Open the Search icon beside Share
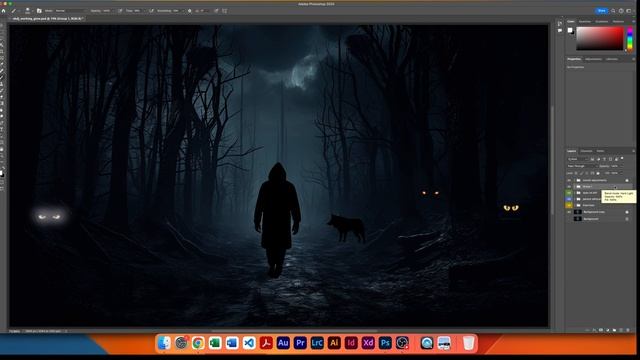 click(613, 11)
